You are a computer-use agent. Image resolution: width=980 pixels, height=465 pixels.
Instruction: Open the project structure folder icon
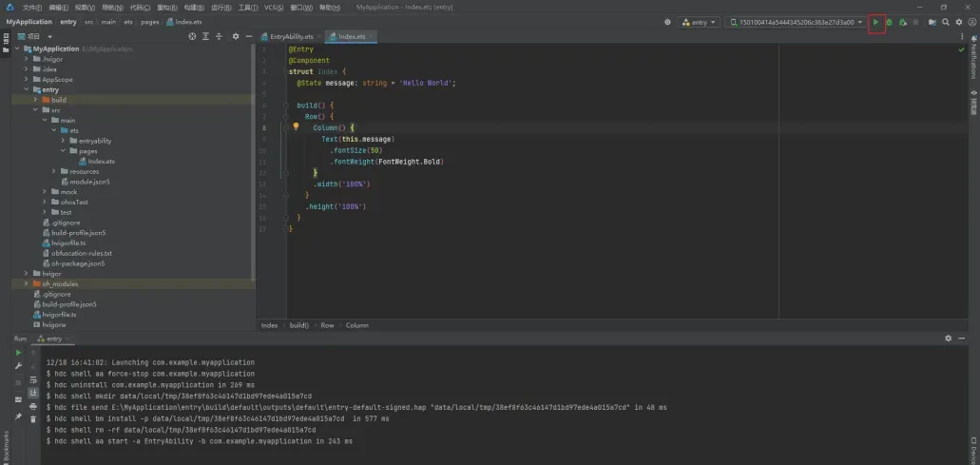pyautogui.click(x=932, y=23)
